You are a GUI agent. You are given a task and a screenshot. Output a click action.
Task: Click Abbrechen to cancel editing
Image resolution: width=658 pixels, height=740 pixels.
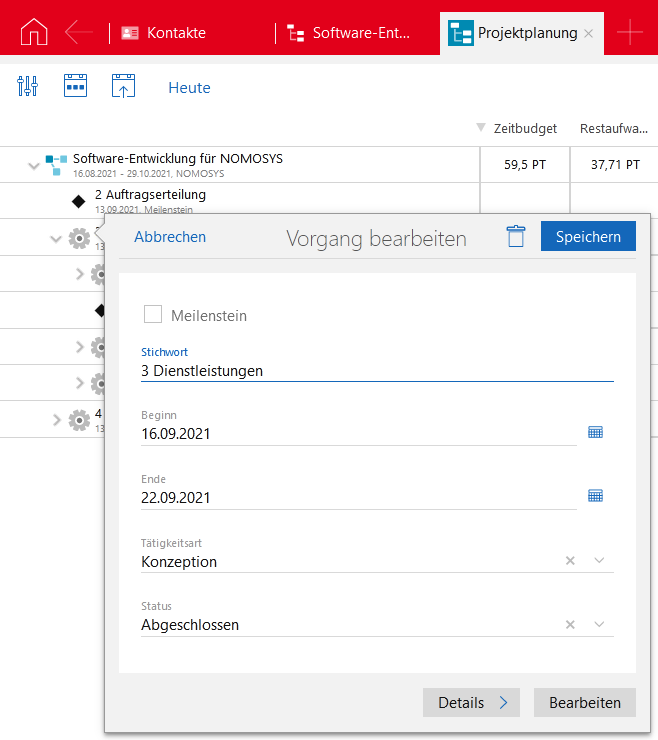pos(170,237)
